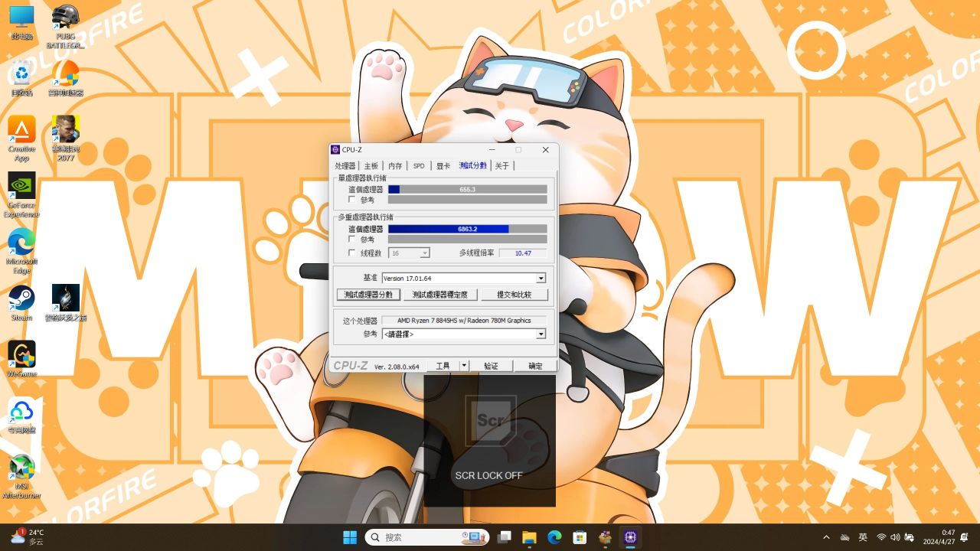Select the This PC desktop icon
This screenshot has height=551, width=980.
pyautogui.click(x=21, y=23)
